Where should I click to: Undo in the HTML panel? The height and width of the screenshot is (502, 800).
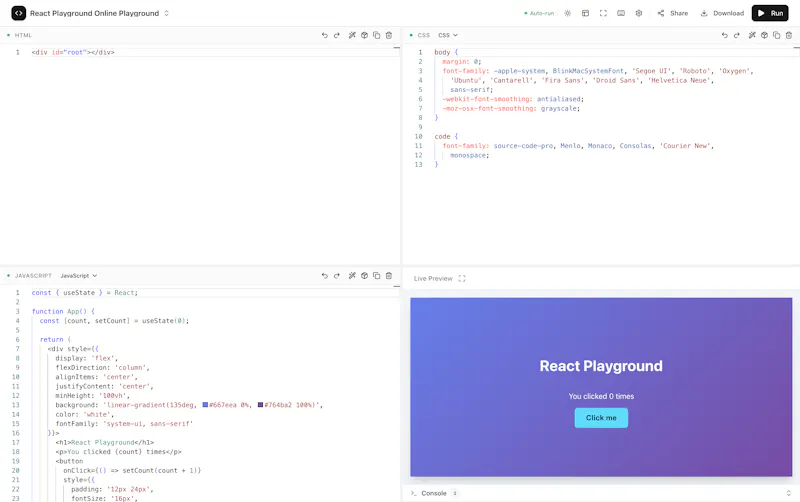tap(324, 35)
